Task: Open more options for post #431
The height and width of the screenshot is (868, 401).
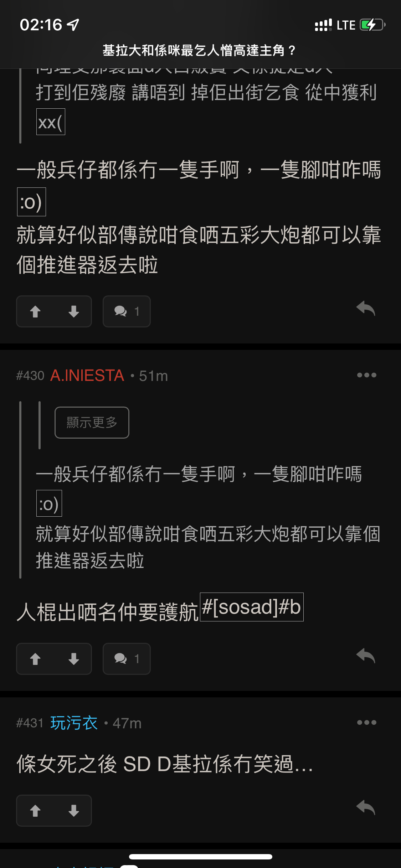Action: click(x=367, y=722)
